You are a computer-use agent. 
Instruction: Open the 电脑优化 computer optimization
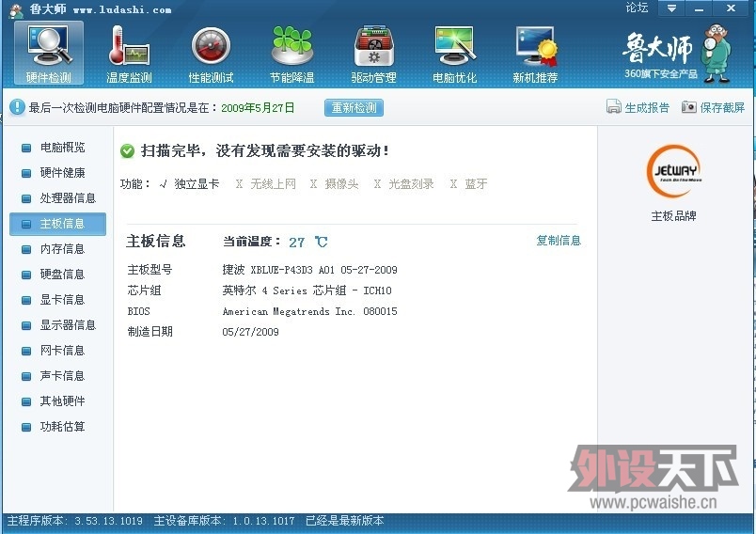coord(455,54)
